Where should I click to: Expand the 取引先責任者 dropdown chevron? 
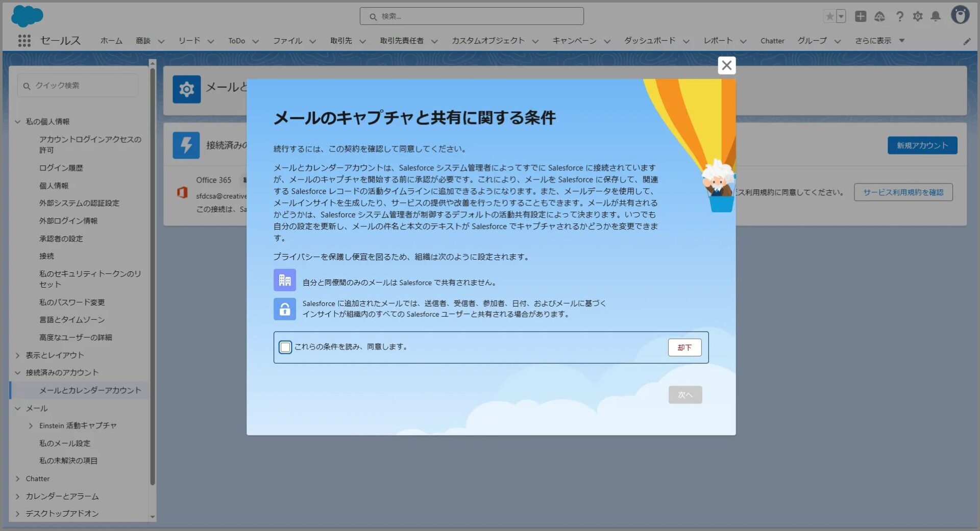(x=434, y=41)
